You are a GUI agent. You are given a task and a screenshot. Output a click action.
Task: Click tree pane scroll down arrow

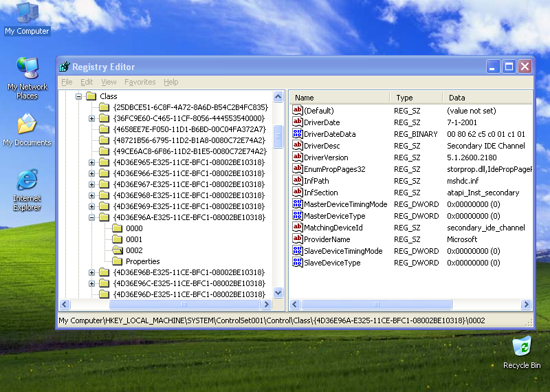278,292
